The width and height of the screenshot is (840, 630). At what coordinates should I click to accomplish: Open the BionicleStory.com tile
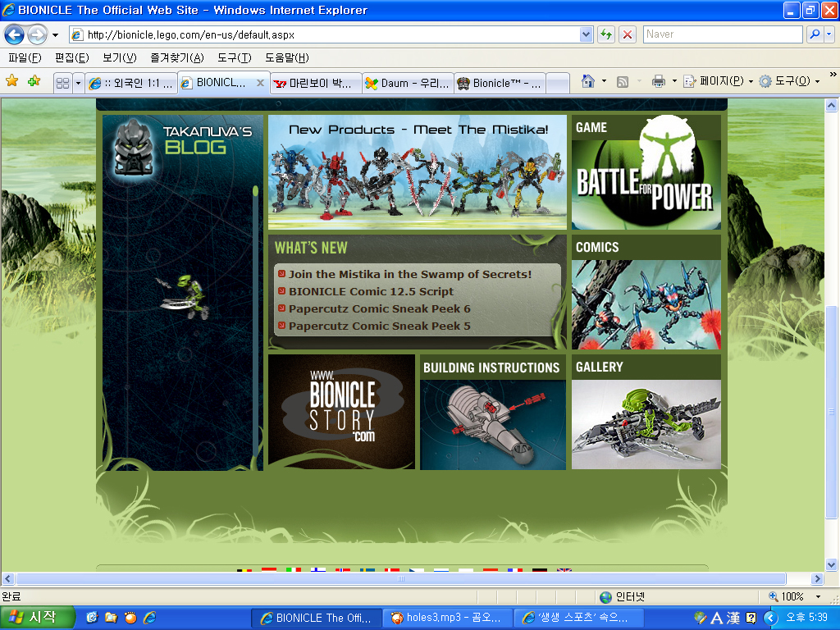(341, 412)
